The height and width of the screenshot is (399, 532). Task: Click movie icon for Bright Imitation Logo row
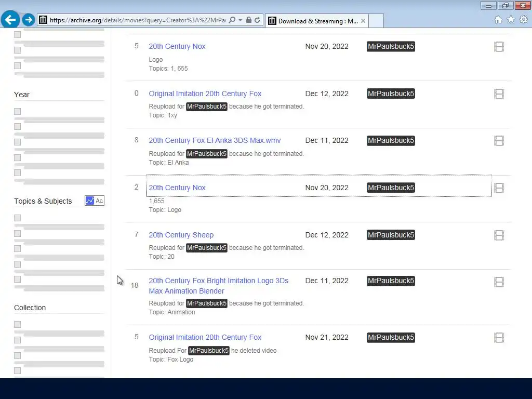click(499, 282)
